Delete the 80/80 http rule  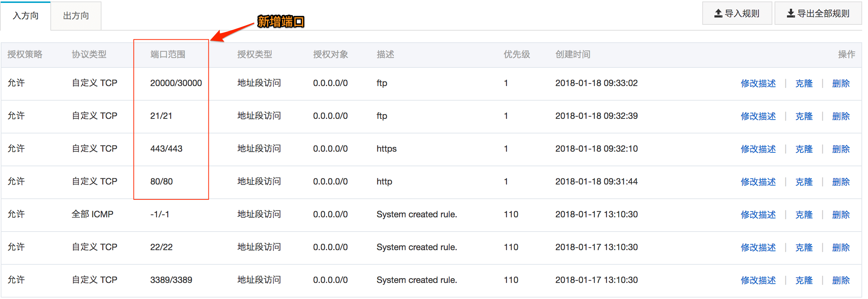(841, 182)
